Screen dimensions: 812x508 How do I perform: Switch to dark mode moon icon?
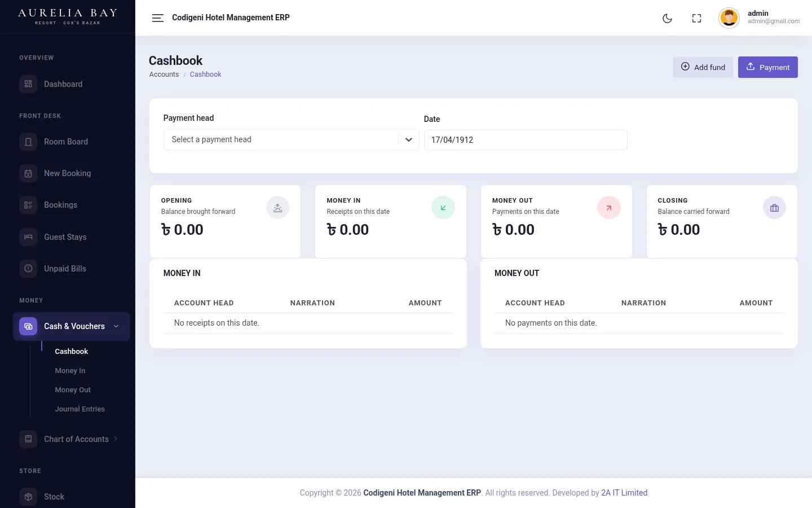point(667,18)
